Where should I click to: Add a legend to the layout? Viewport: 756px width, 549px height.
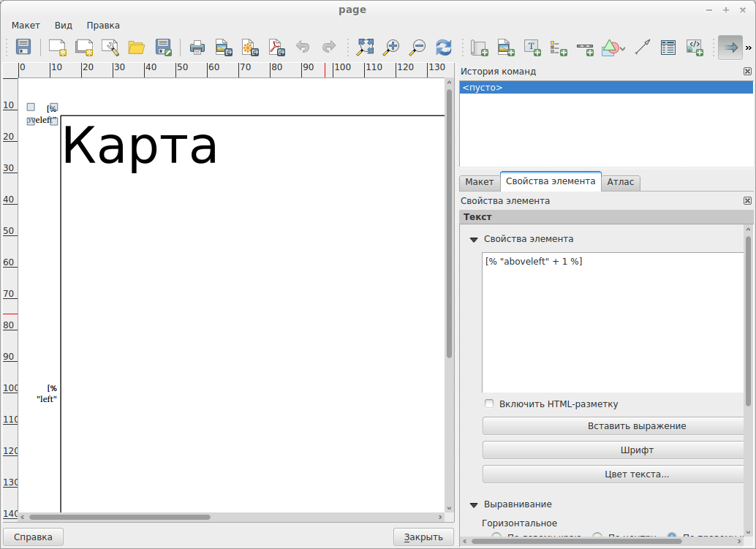click(559, 48)
